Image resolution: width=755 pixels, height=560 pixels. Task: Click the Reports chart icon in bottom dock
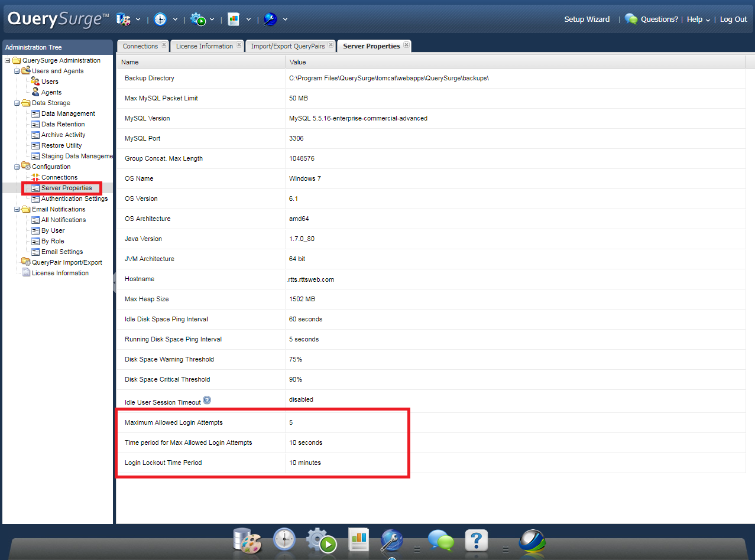pos(358,540)
